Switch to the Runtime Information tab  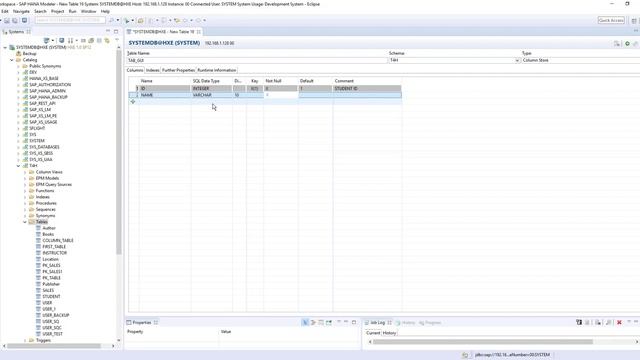217,70
